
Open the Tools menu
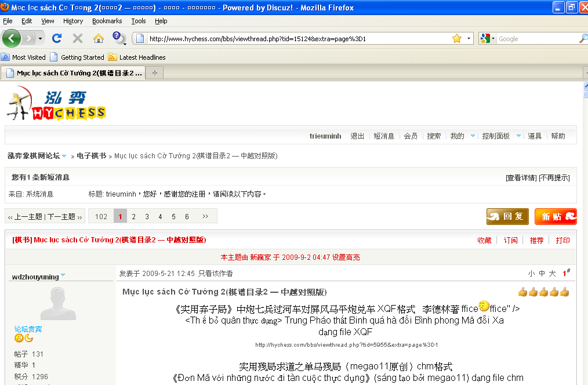coord(139,21)
